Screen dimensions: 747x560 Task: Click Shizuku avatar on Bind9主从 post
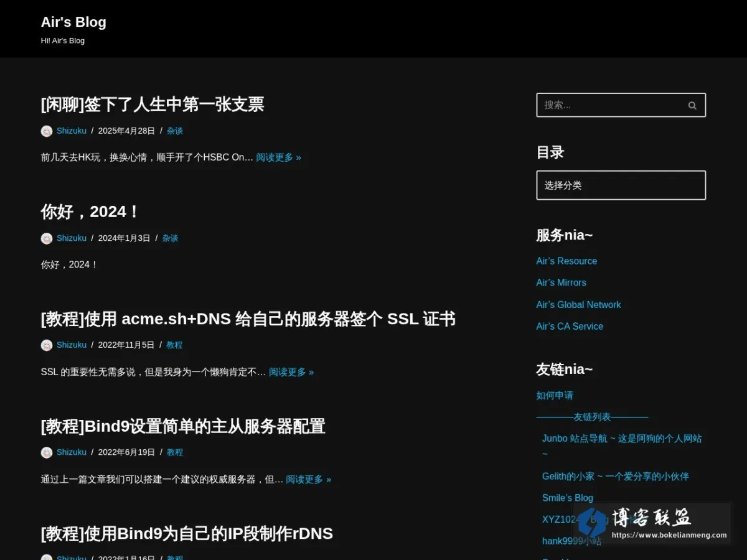tap(47, 452)
